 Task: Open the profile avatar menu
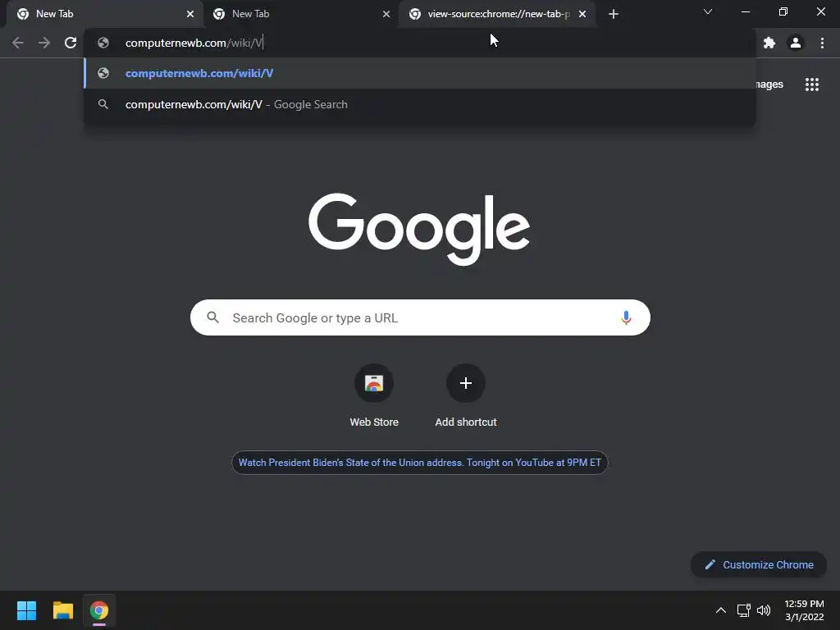coord(796,43)
